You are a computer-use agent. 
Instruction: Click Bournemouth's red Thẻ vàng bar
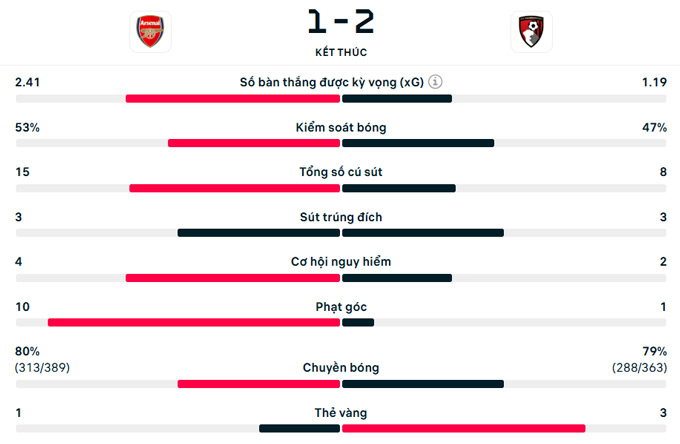[x=463, y=428]
